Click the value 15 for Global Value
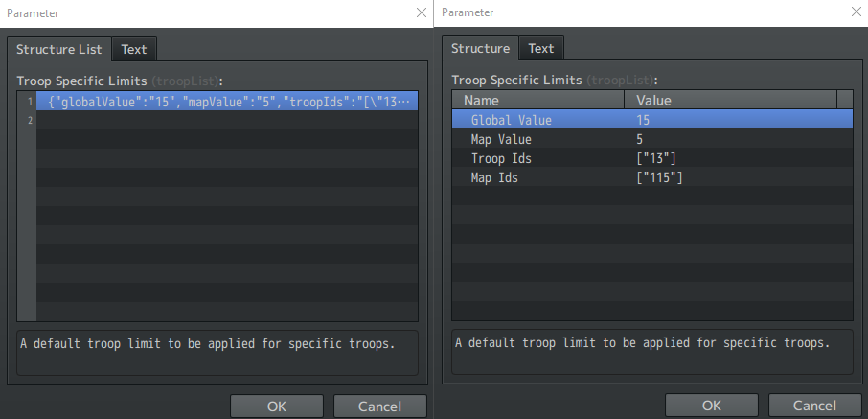Viewport: 868px width, 419px height. click(643, 120)
